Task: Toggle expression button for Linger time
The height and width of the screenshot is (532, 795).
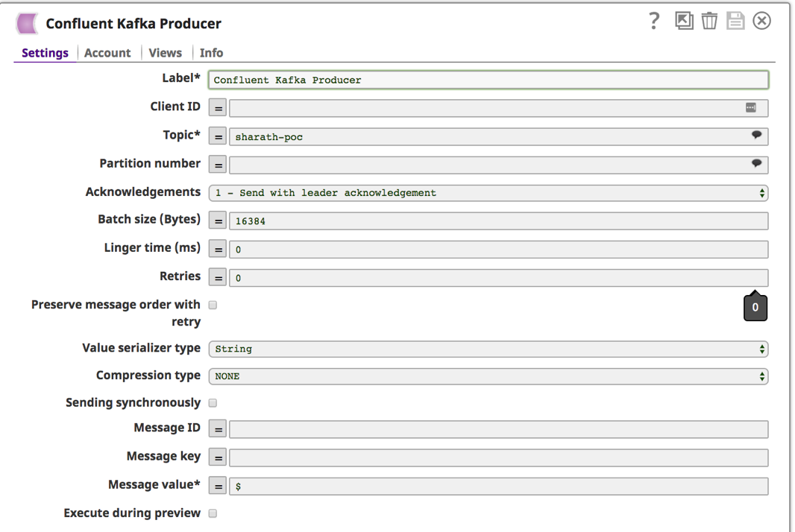Action: point(218,250)
